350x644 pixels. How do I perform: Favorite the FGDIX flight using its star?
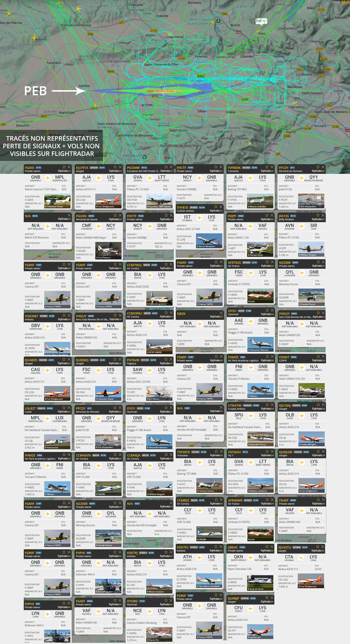tap(64, 167)
